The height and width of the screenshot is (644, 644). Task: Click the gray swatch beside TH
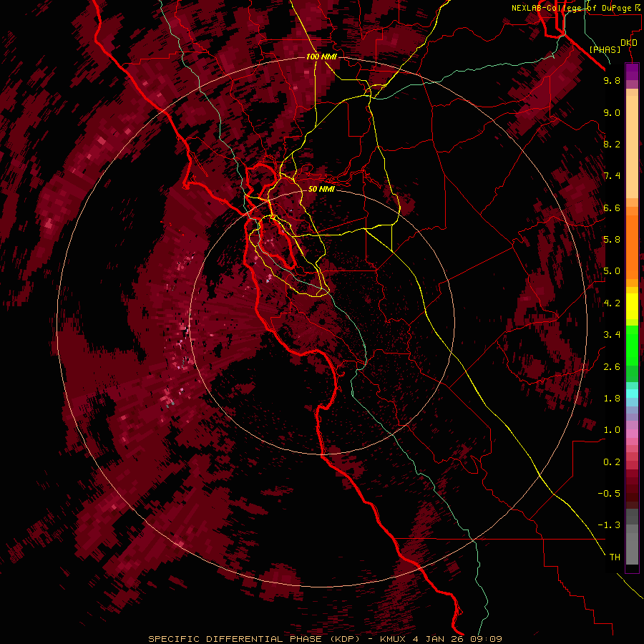tap(632, 550)
